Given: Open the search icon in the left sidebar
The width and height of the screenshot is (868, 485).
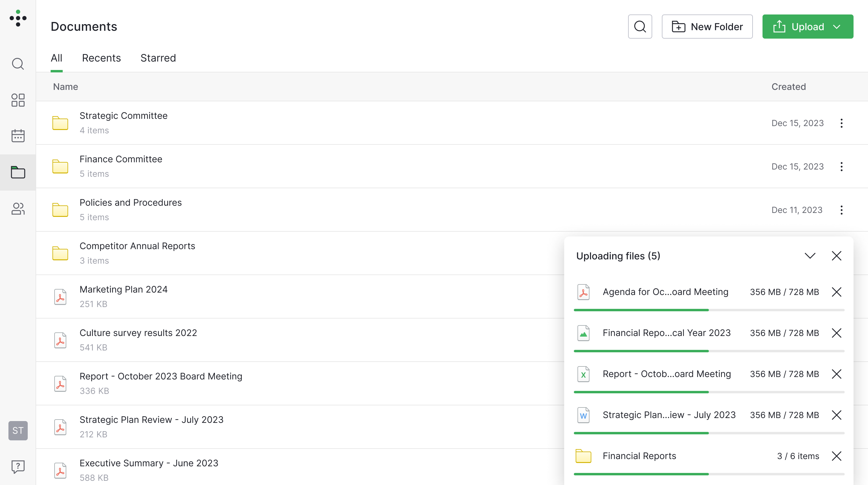Looking at the screenshot, I should pyautogui.click(x=17, y=64).
